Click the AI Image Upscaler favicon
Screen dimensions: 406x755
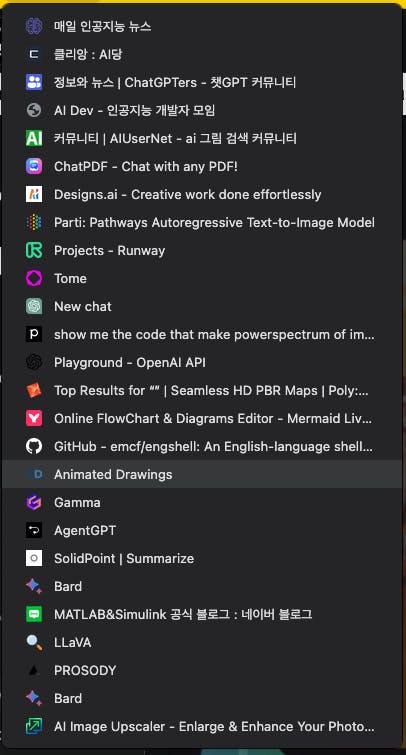point(34,726)
